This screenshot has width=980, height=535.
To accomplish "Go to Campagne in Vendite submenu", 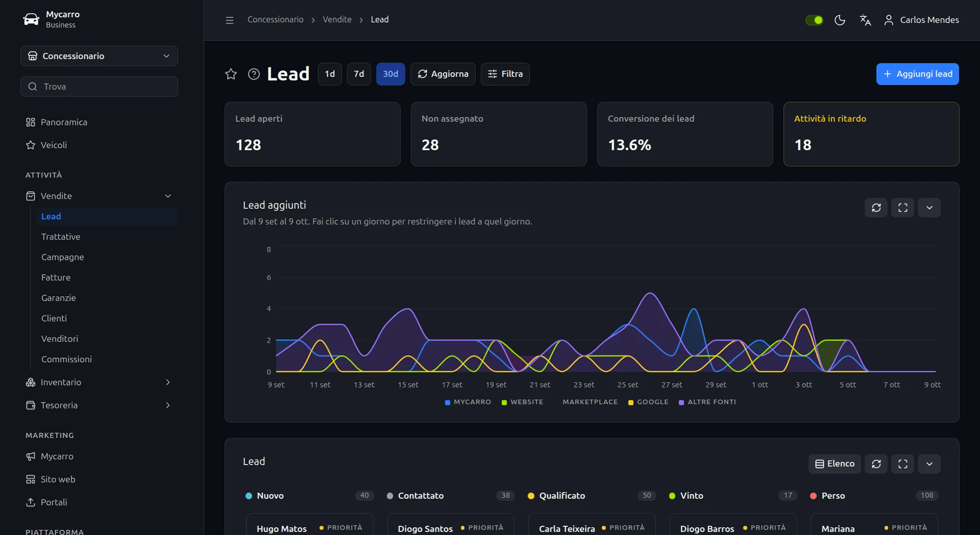I will tap(107, 257).
